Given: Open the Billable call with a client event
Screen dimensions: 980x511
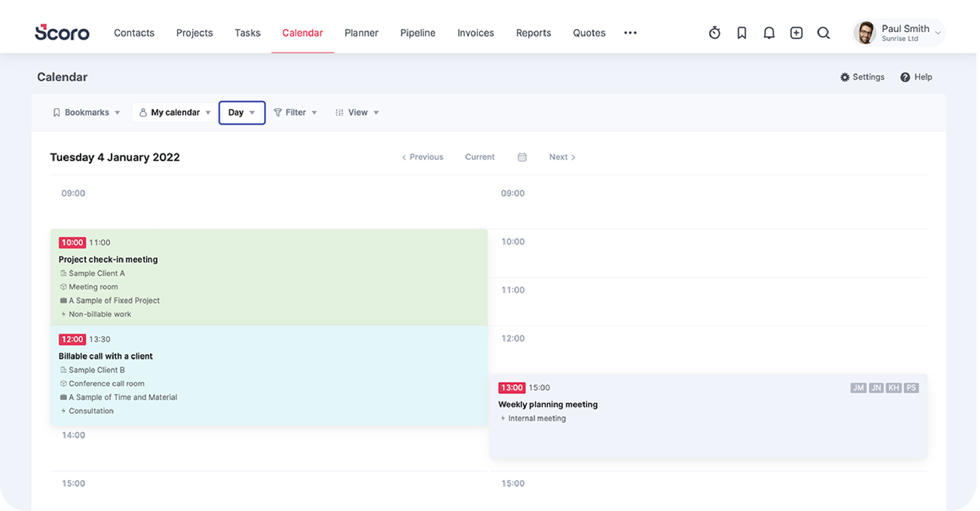Looking at the screenshot, I should click(x=269, y=375).
